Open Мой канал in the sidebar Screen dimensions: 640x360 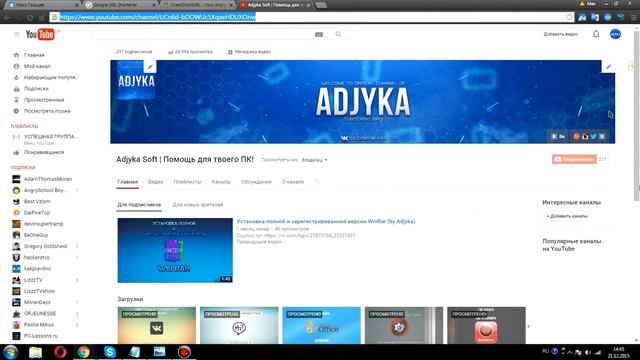pos(37,66)
